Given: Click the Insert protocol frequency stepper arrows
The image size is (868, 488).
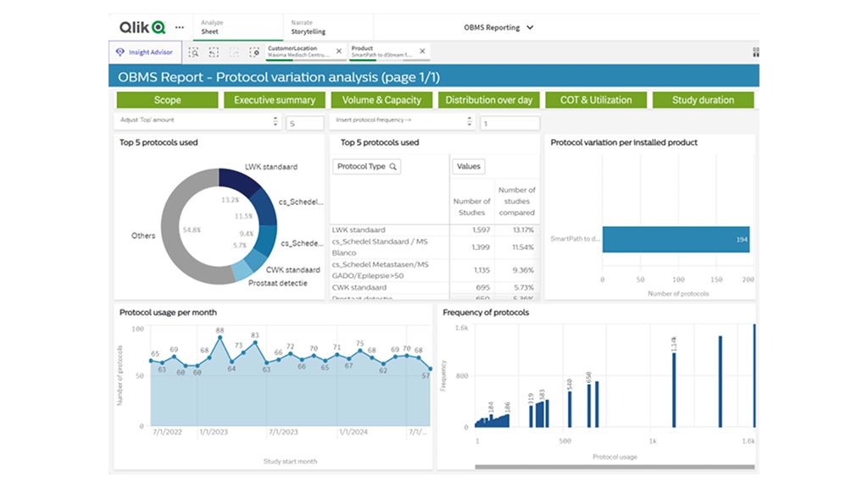Looking at the screenshot, I should click(470, 121).
